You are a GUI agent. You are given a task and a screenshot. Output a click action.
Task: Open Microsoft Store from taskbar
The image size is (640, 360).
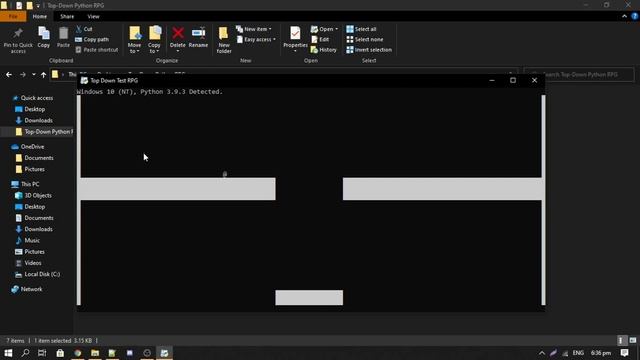60,353
